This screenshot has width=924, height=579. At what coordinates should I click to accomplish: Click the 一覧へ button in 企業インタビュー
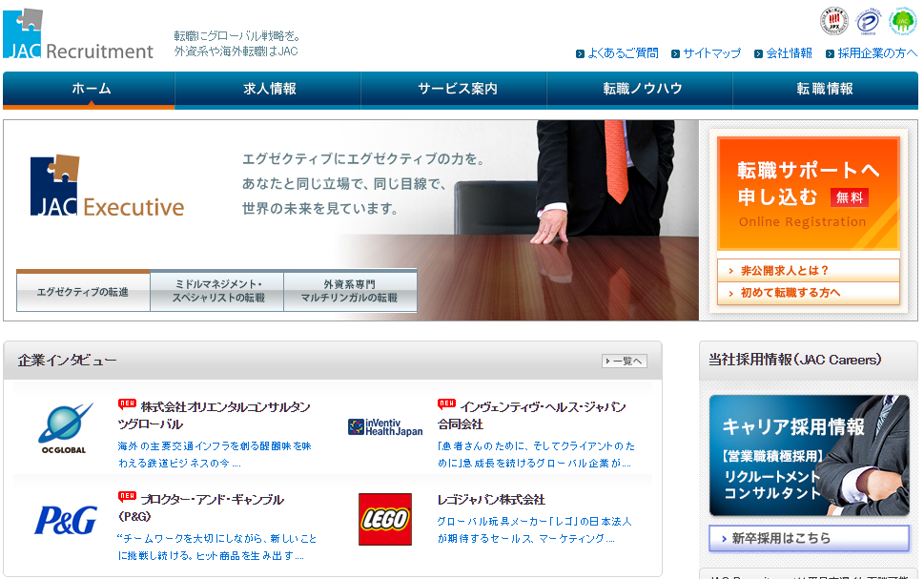625,361
